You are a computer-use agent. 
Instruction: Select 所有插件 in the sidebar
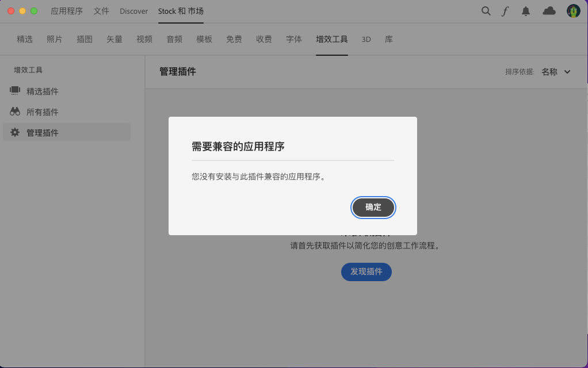(x=67, y=112)
